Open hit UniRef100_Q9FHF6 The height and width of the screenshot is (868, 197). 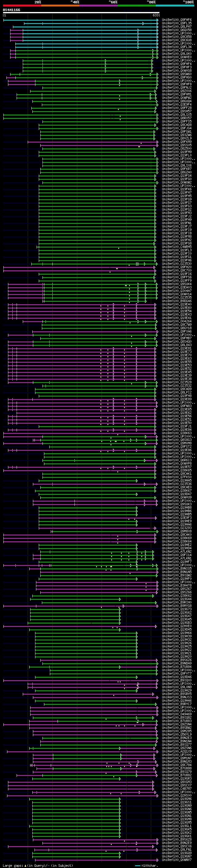coord(177,20)
